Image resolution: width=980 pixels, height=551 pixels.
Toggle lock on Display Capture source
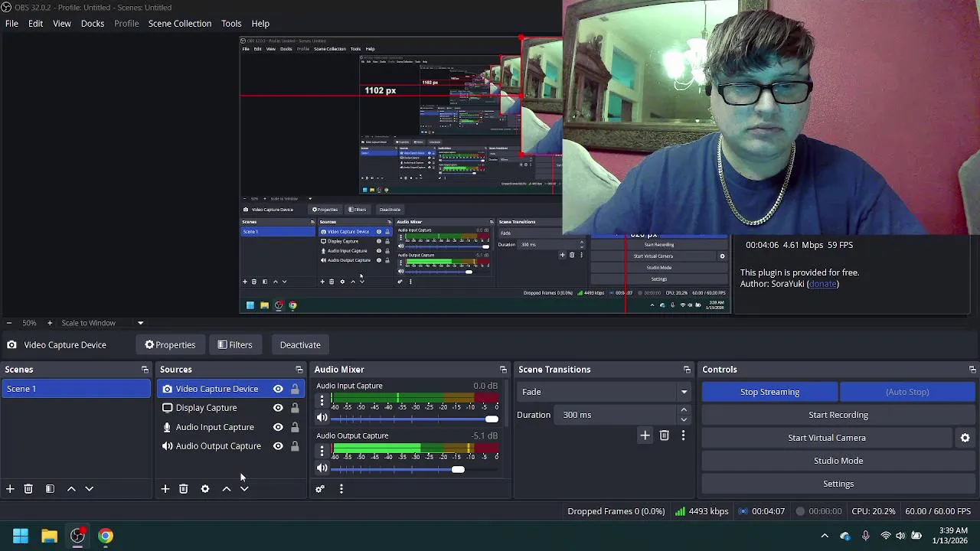point(295,408)
